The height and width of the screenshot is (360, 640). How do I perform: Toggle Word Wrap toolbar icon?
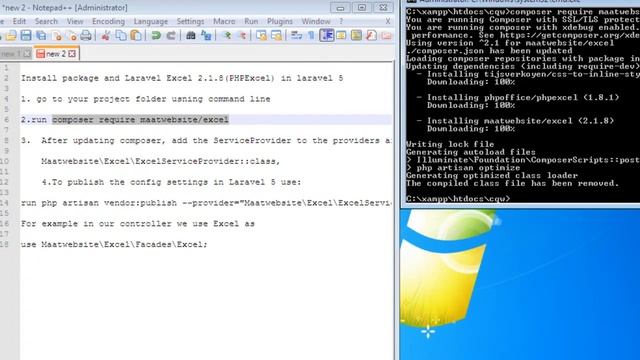297,36
